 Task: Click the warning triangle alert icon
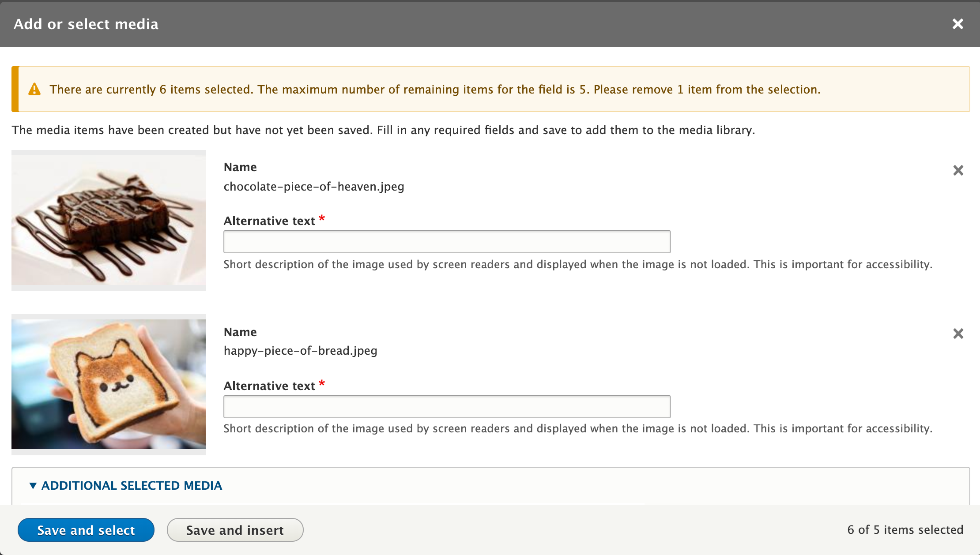coord(34,89)
